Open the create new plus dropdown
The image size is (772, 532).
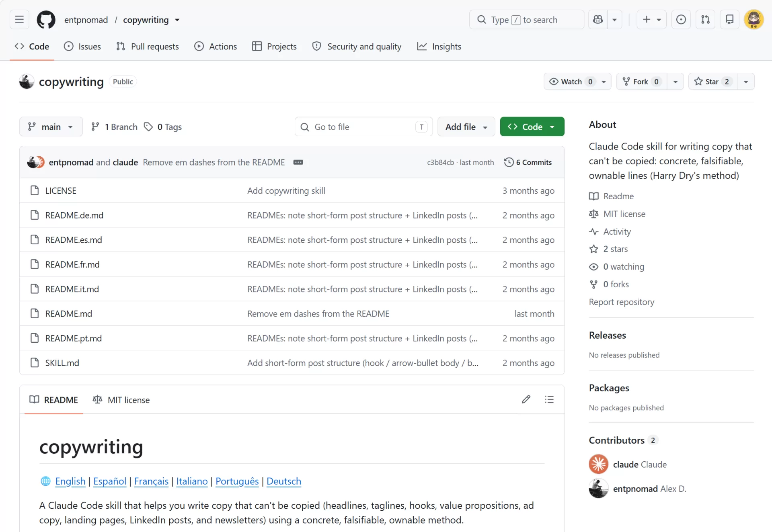click(x=651, y=19)
